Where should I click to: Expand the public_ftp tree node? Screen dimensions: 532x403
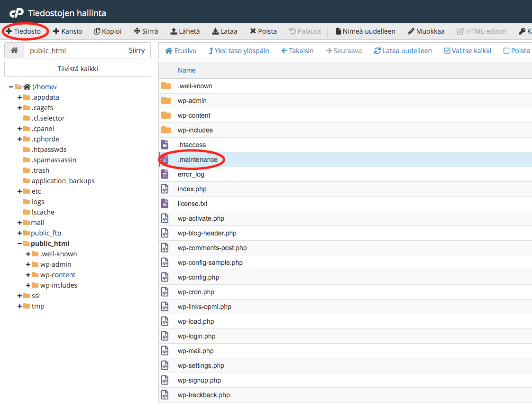point(20,234)
